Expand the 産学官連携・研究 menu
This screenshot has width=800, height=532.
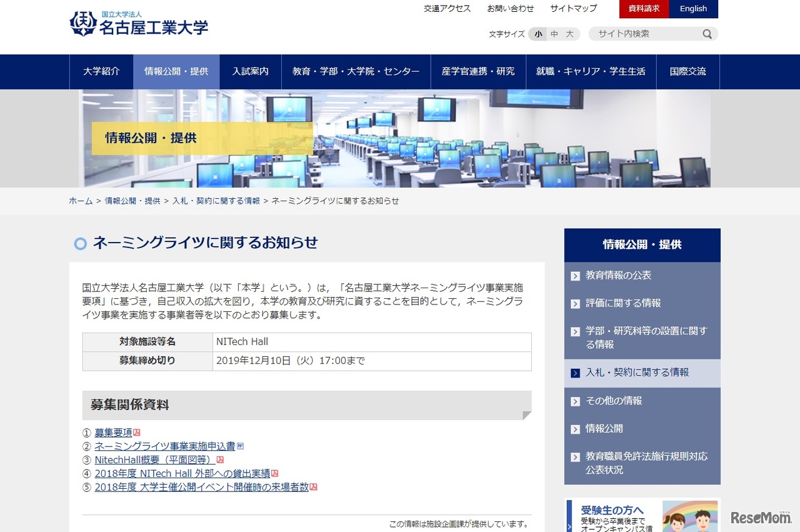pos(479,71)
